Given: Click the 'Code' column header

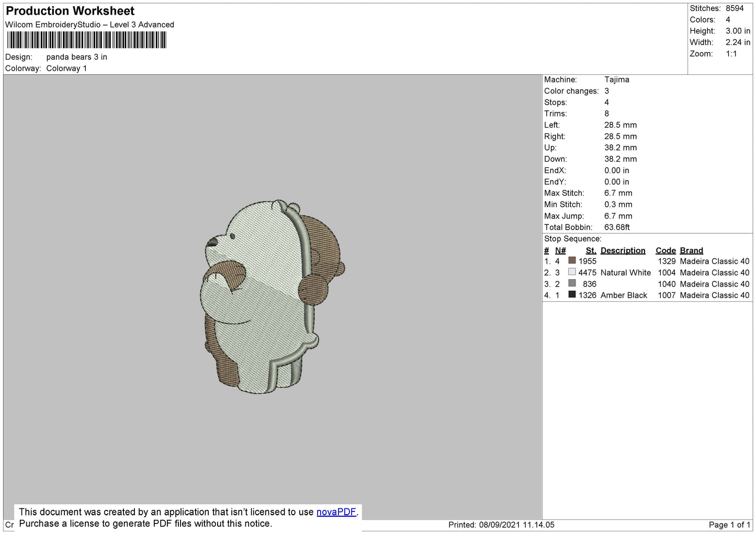Looking at the screenshot, I should pyautogui.click(x=665, y=251).
